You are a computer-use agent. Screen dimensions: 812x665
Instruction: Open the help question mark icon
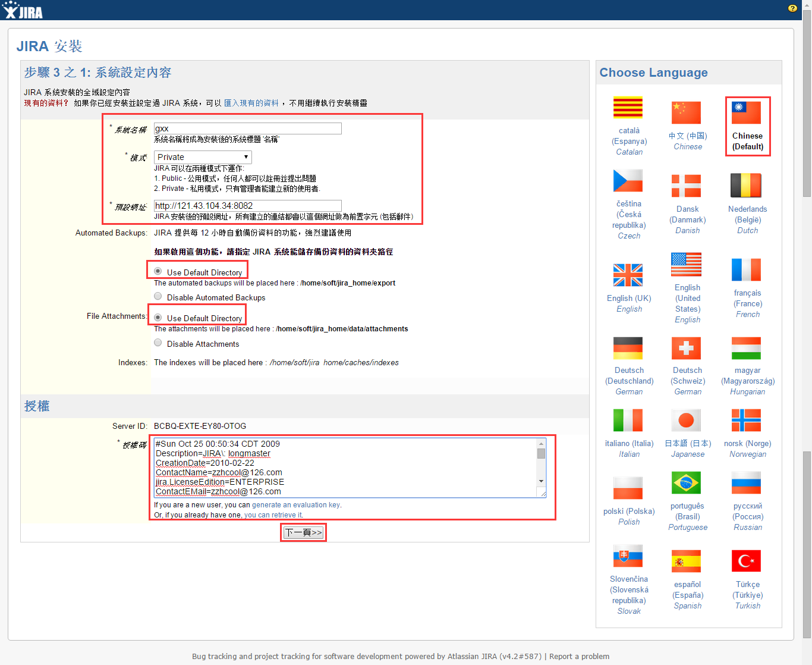click(x=792, y=8)
